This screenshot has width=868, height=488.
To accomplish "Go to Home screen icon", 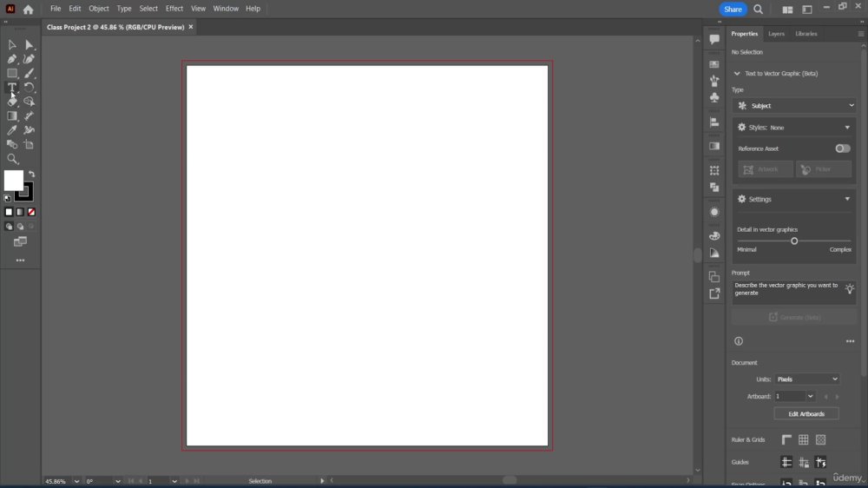I will point(29,10).
